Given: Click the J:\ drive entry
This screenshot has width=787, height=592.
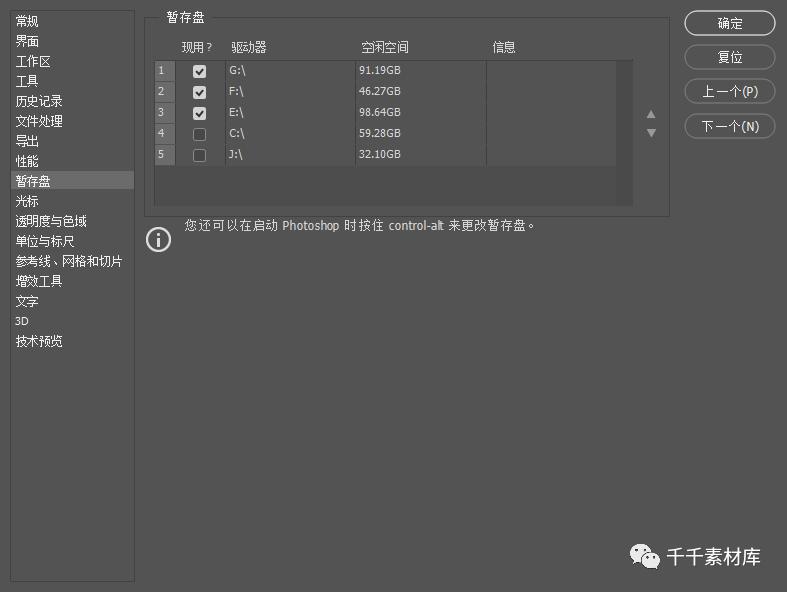Looking at the screenshot, I should point(235,154).
